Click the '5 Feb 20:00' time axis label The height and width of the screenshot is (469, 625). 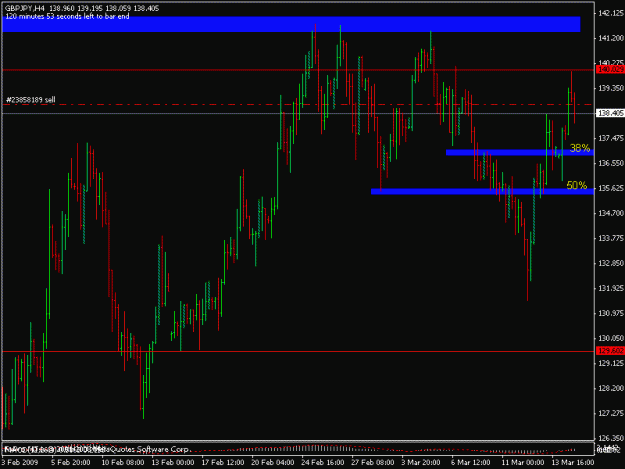tap(71, 462)
